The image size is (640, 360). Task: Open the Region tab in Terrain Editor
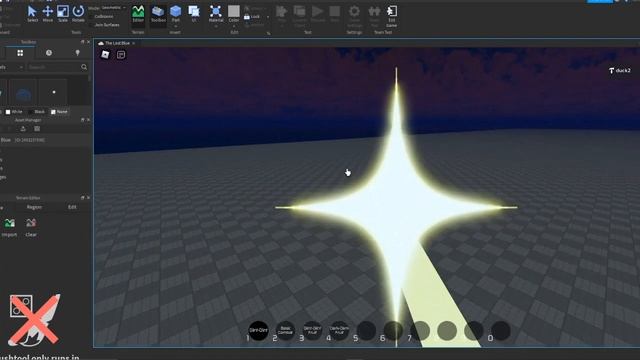(x=34, y=207)
